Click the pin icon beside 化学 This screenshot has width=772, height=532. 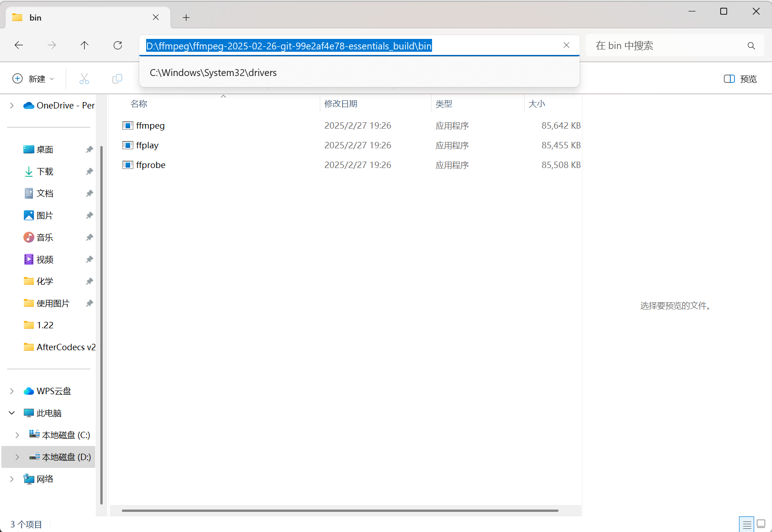[89, 281]
